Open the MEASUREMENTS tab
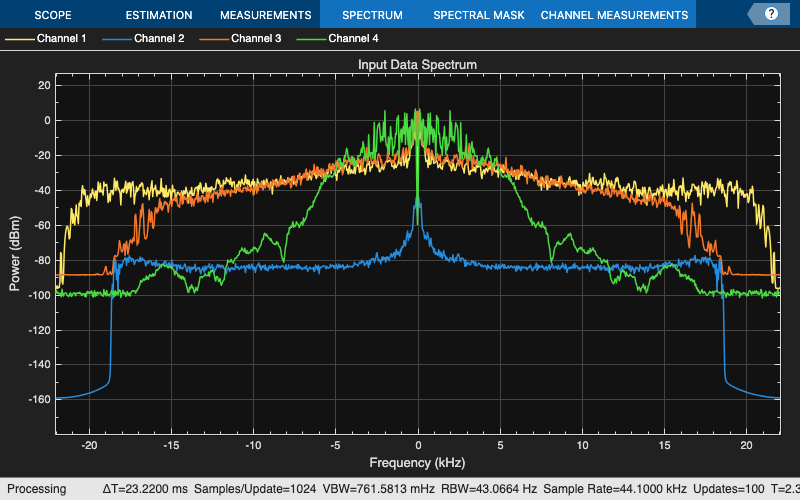 click(265, 15)
